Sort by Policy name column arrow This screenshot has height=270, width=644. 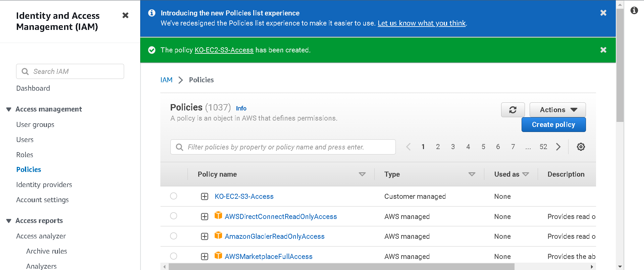click(362, 174)
